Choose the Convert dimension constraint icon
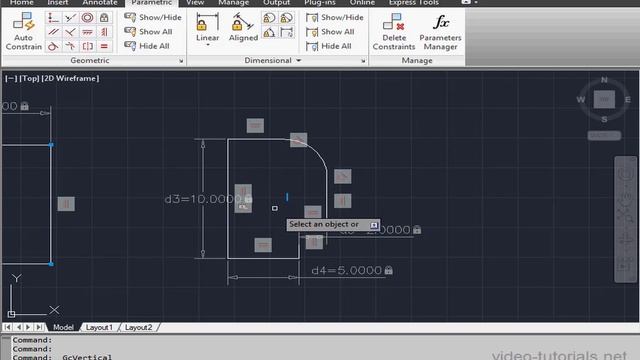 [287, 33]
